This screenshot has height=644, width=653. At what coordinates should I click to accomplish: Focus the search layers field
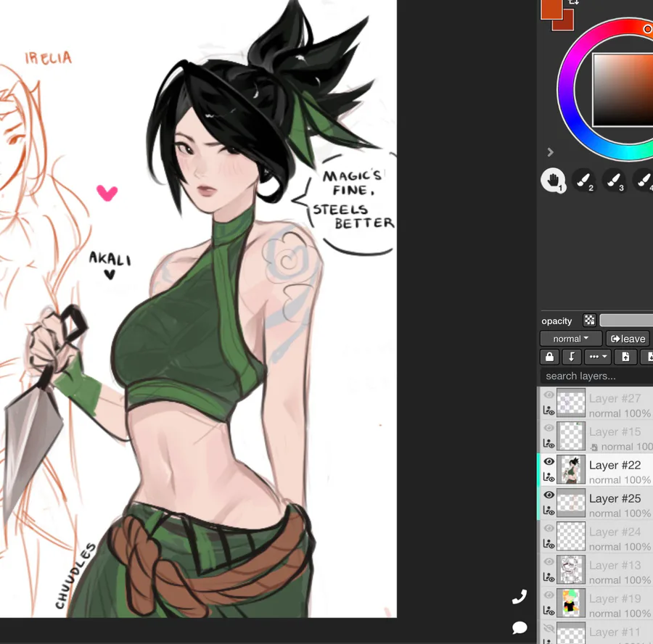(x=596, y=376)
